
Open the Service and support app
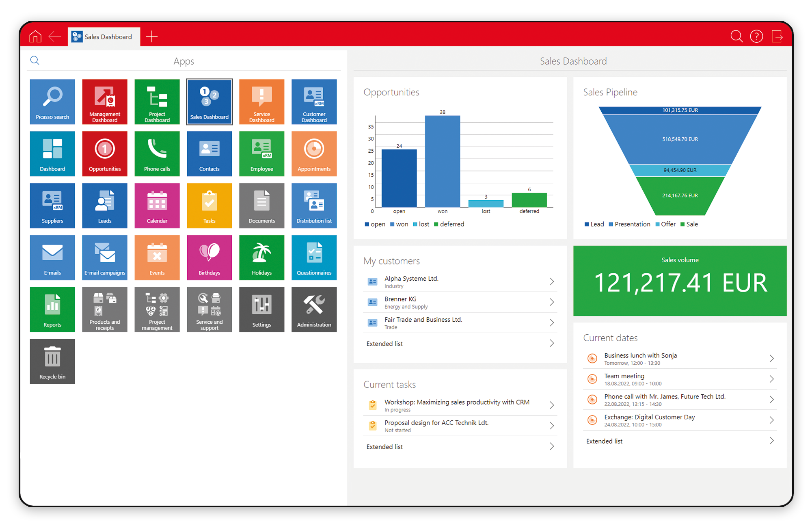[209, 309]
